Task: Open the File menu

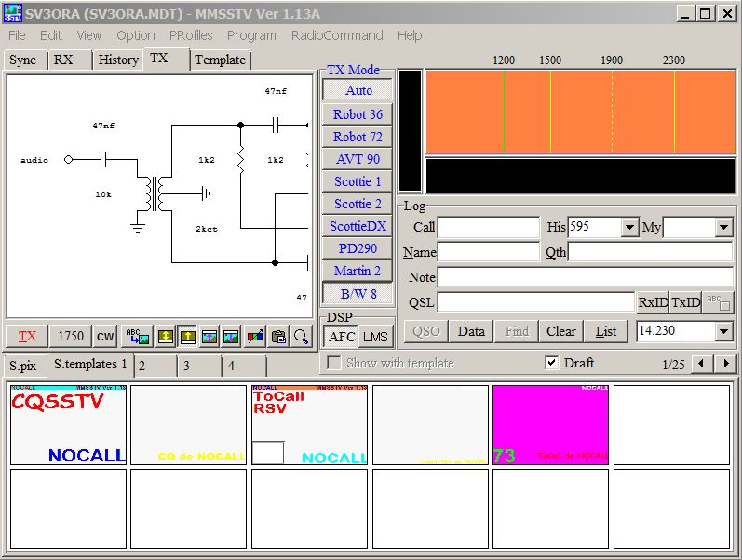Action: pyautogui.click(x=17, y=35)
